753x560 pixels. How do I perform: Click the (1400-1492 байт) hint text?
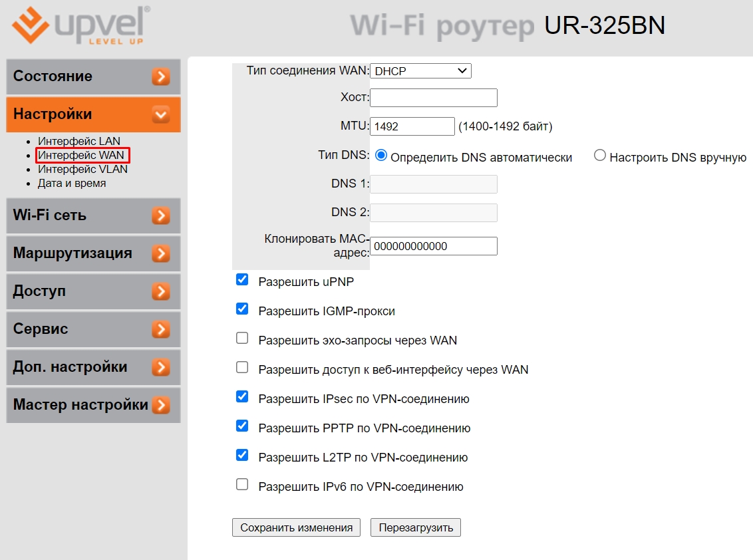point(505,126)
